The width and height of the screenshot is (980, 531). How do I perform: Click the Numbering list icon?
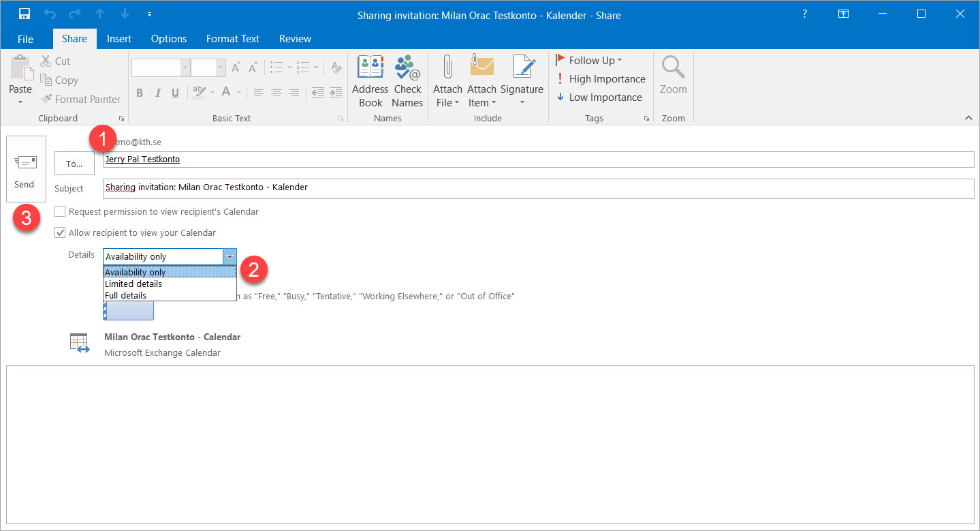(x=304, y=67)
